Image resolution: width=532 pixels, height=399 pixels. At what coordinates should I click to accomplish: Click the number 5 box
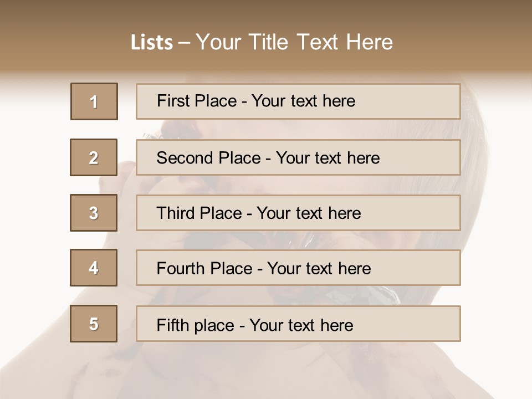click(x=94, y=324)
